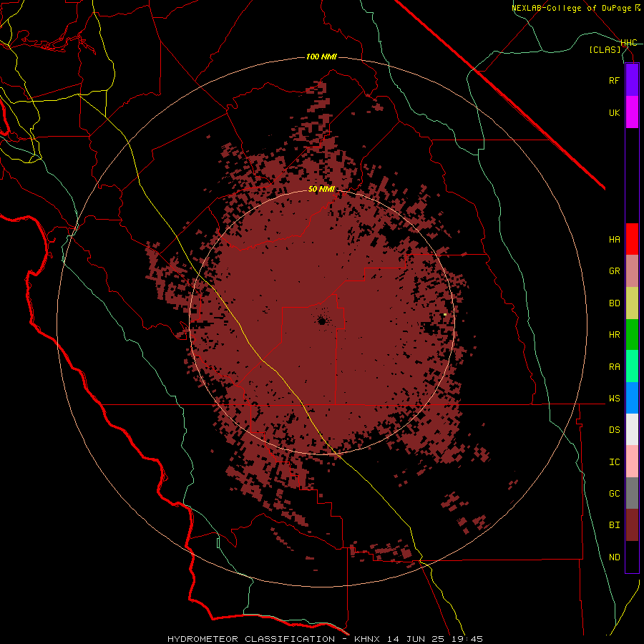Click the [CLAS] legend header

(605, 49)
